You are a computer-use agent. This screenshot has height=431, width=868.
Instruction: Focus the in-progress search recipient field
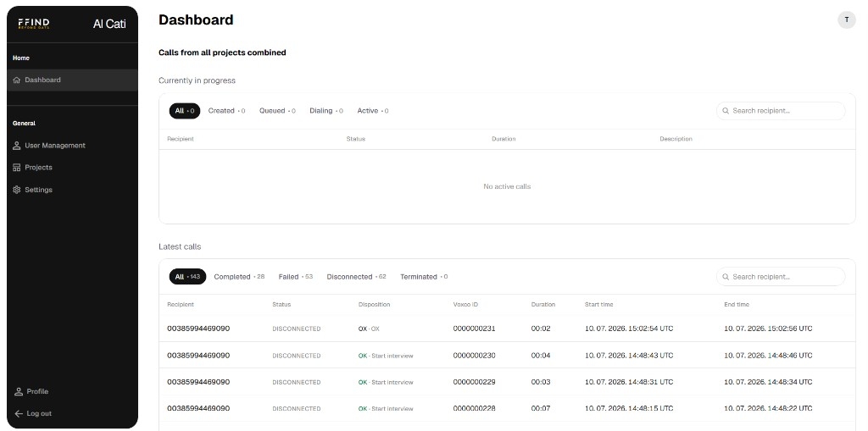(781, 111)
